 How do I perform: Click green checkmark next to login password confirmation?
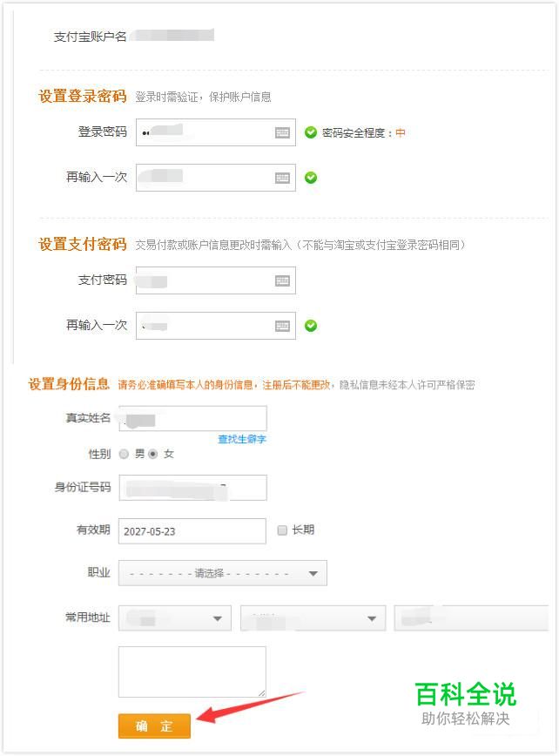[x=311, y=178]
